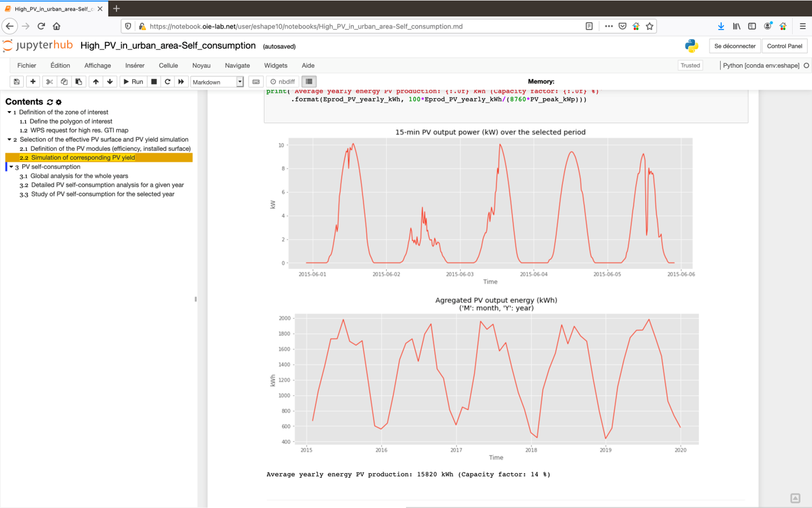The width and height of the screenshot is (812, 508).
Task: Collapse section 1 Definition of the zone of interest
Action: pos(9,112)
